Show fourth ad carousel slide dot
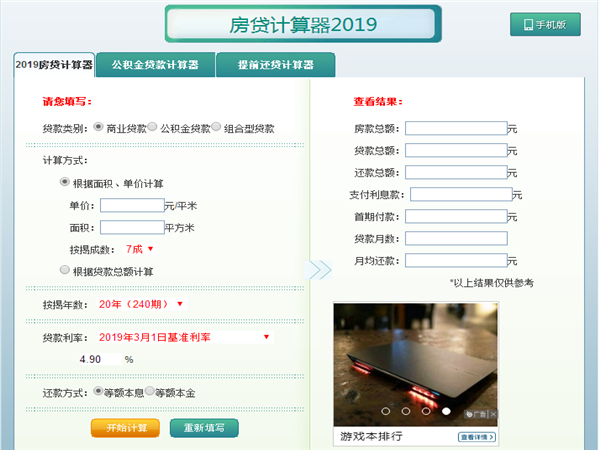 click(x=446, y=411)
